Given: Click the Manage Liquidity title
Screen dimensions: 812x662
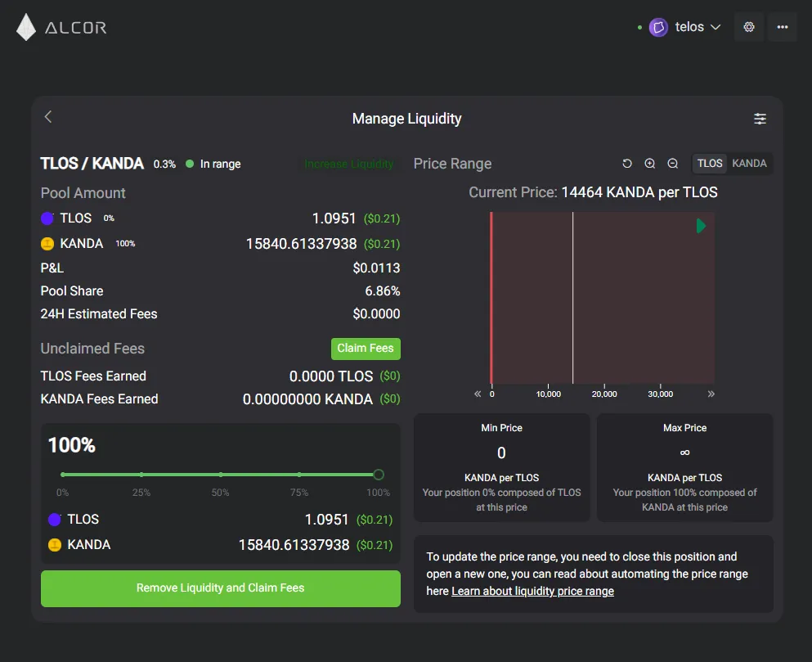Looking at the screenshot, I should pyautogui.click(x=406, y=119).
